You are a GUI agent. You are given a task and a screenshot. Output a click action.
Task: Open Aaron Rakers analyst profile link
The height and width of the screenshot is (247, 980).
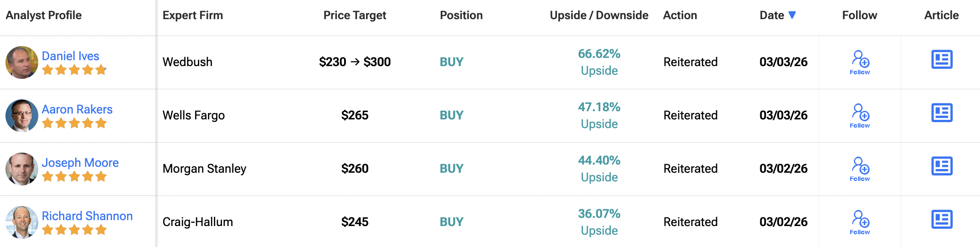point(77,109)
